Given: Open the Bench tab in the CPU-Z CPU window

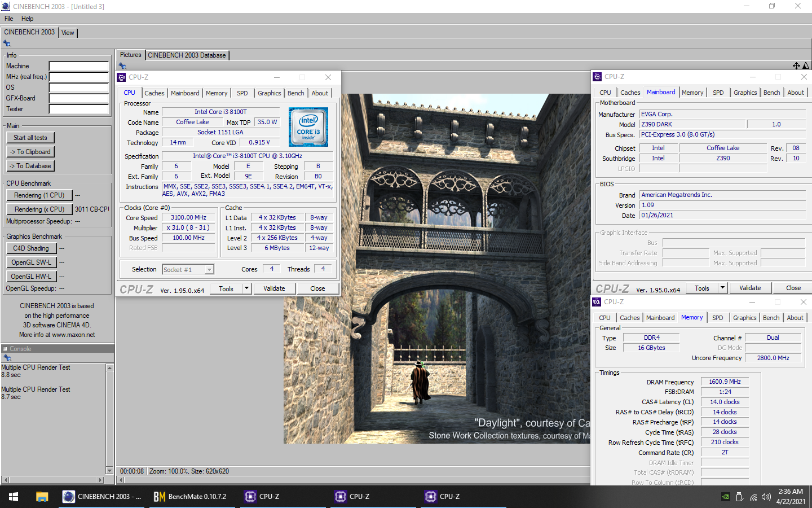Looking at the screenshot, I should (296, 93).
